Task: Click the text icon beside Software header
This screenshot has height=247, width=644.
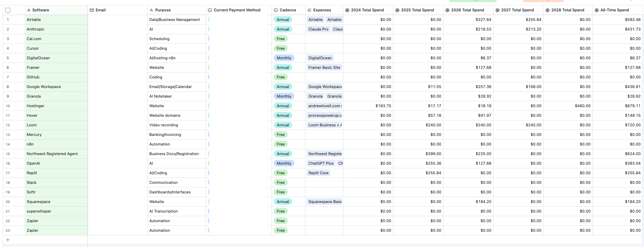Action: (x=29, y=10)
